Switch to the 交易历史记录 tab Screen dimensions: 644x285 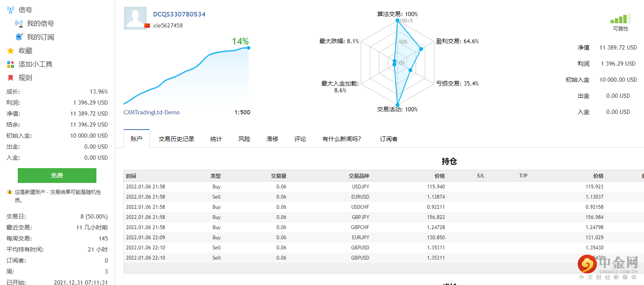coord(176,138)
